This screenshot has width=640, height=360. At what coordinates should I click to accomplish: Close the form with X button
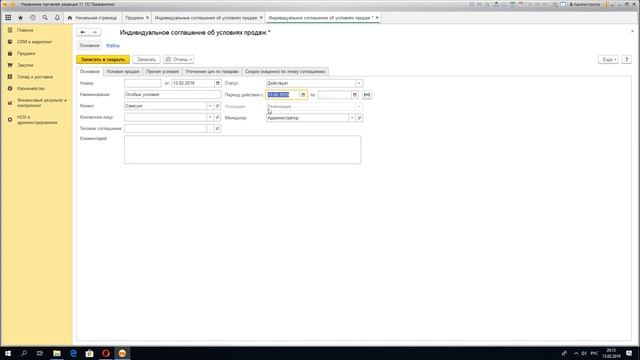pos(633,31)
